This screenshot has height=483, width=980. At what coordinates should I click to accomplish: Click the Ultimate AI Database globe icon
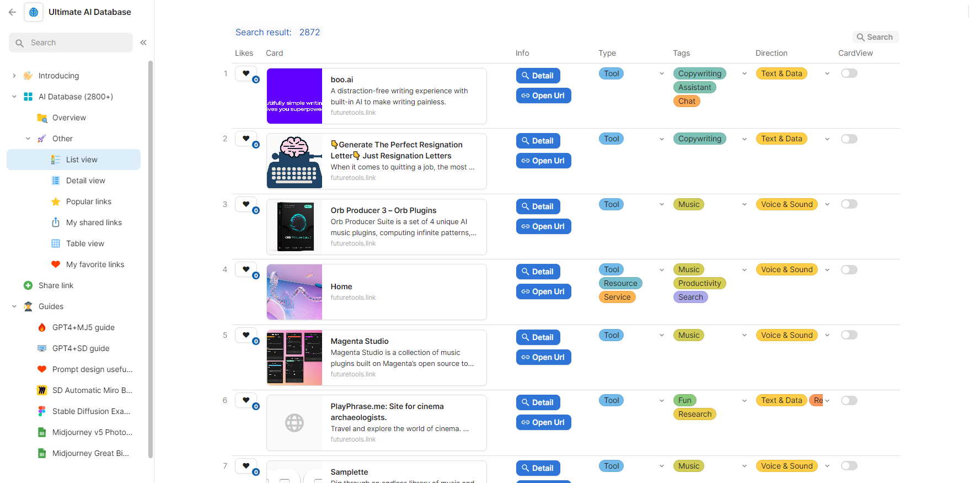(x=34, y=12)
